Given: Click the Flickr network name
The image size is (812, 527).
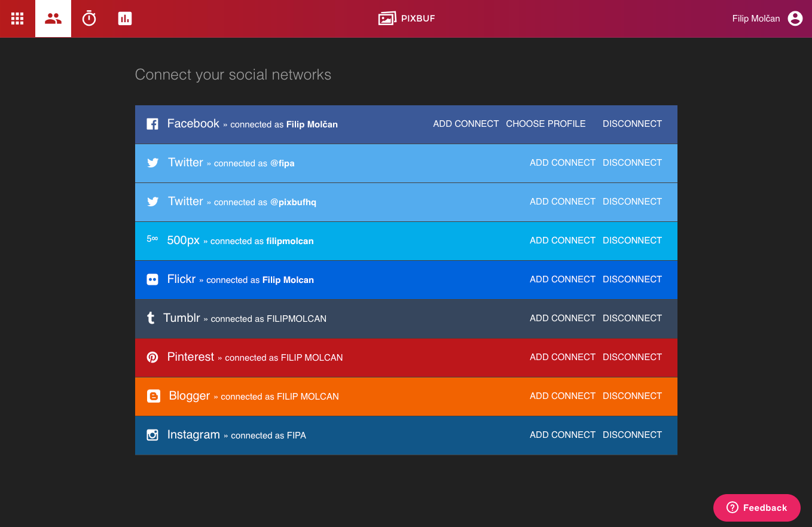Looking at the screenshot, I should click(182, 279).
